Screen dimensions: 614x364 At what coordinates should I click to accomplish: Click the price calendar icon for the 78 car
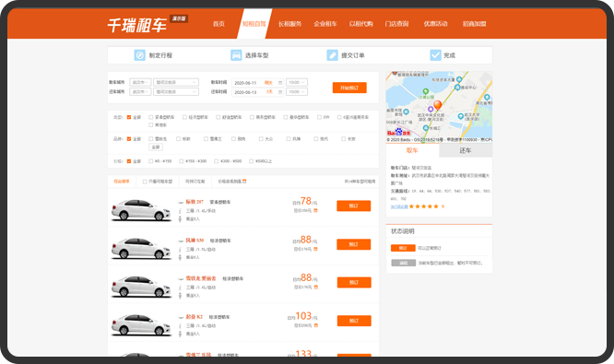click(315, 211)
